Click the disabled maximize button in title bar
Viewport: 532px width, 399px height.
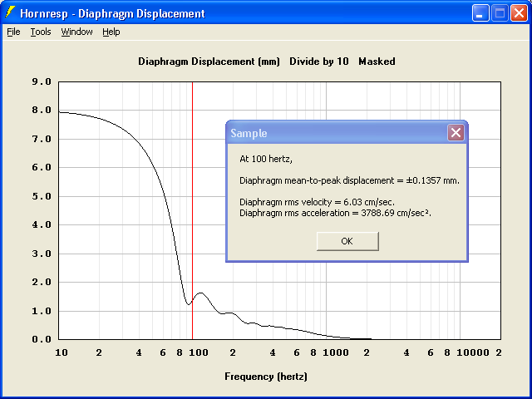point(500,13)
